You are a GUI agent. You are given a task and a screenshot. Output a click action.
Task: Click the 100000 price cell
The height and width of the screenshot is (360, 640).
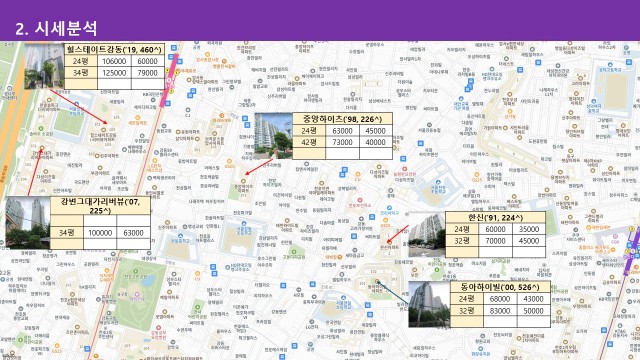pos(100,232)
